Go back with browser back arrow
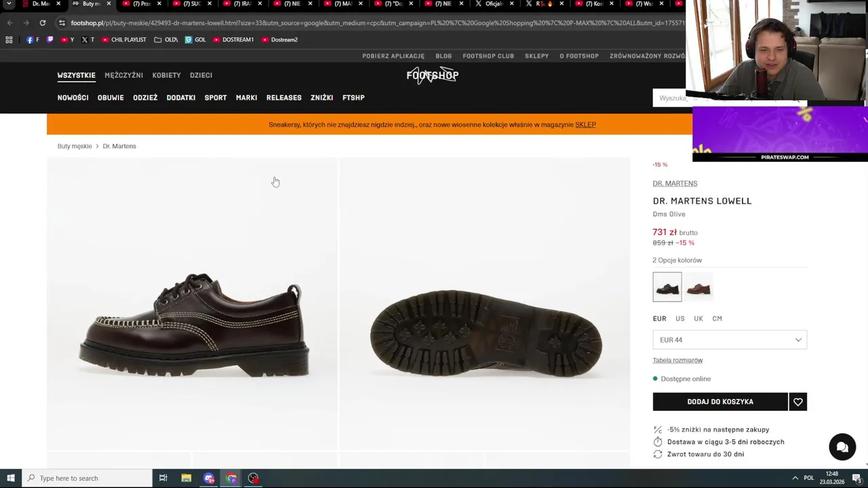This screenshot has height=488, width=868. (x=9, y=23)
